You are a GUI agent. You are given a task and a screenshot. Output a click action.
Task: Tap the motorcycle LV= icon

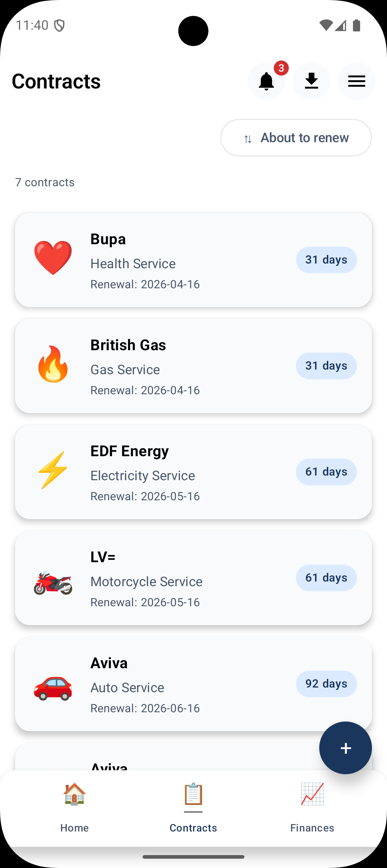coord(53,582)
